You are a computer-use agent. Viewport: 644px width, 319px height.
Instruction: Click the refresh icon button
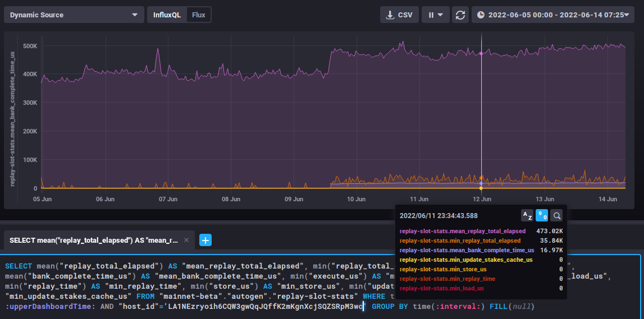point(460,15)
